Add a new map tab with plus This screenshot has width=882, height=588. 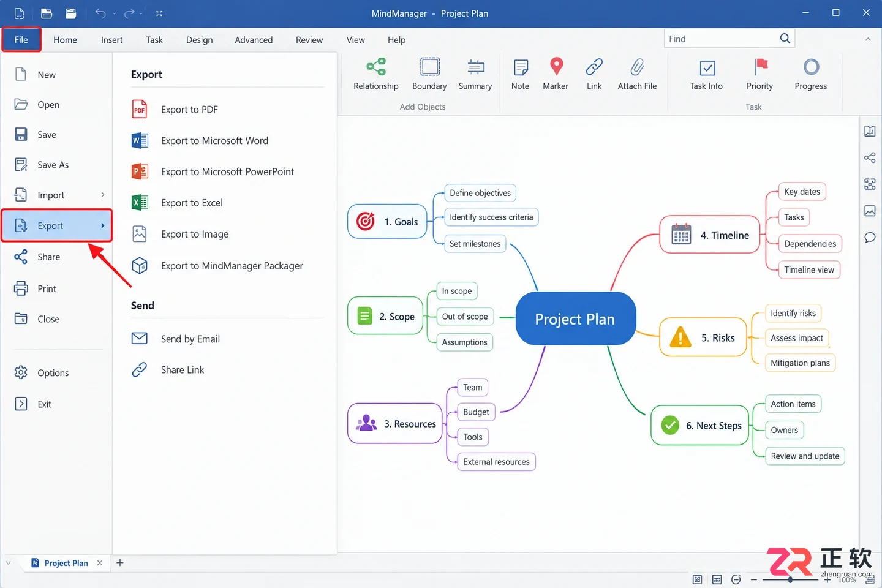(120, 563)
